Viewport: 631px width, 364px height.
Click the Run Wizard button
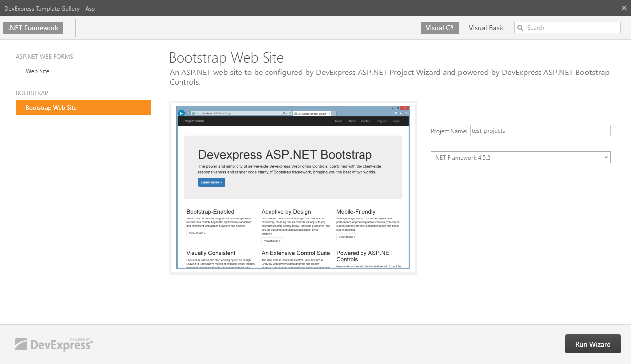pyautogui.click(x=593, y=344)
